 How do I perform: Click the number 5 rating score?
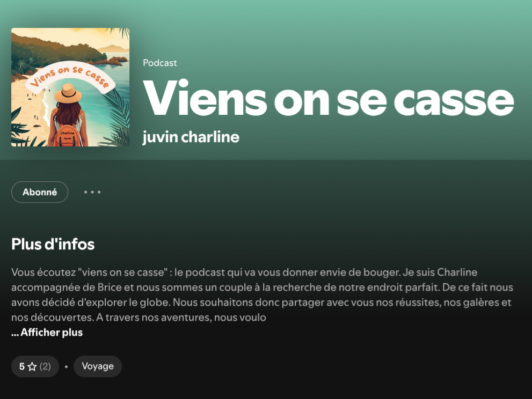(x=21, y=366)
